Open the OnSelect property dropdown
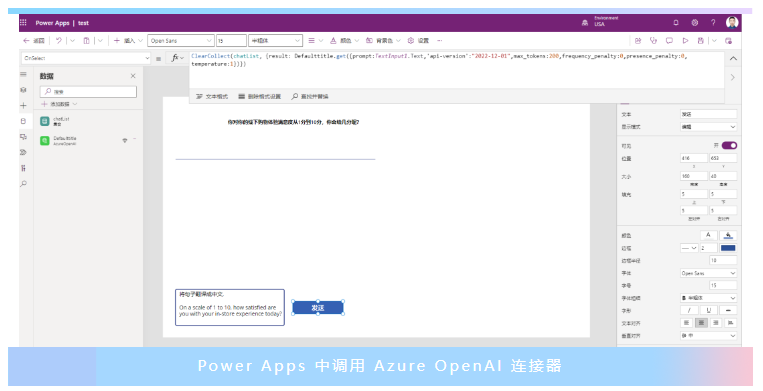This screenshot has width=763, height=391. pos(86,58)
